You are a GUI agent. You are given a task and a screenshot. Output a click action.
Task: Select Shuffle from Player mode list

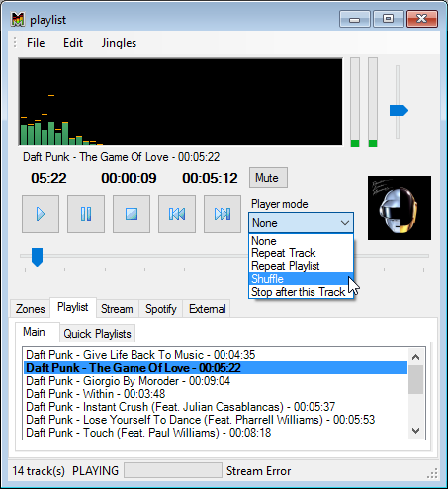tap(301, 279)
